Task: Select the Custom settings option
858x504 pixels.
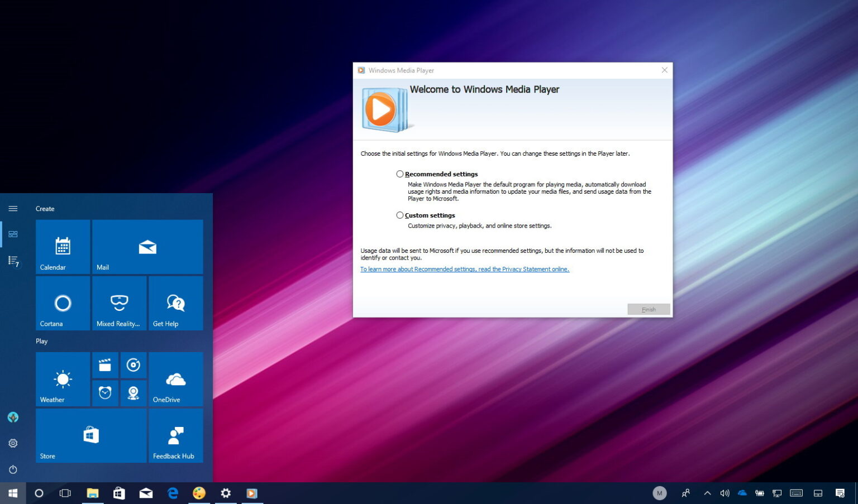Action: click(x=400, y=215)
